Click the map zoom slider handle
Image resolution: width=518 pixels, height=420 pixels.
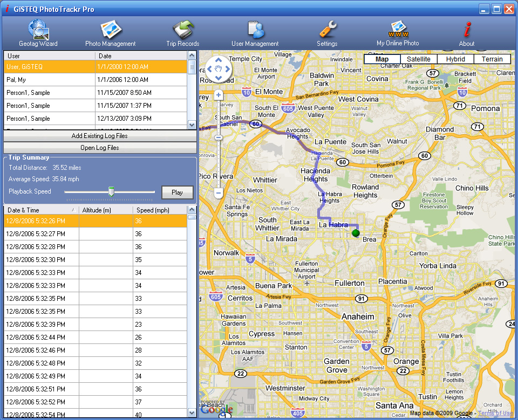coord(219,137)
